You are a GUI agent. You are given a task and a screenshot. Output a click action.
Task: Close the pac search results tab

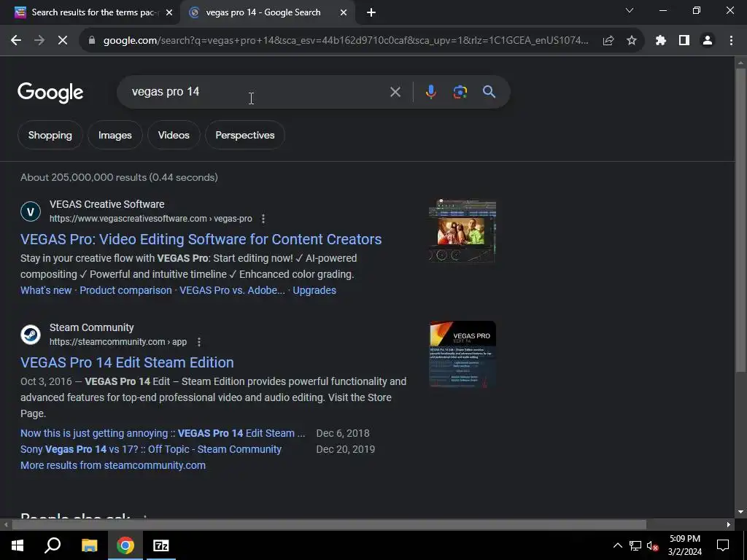pyautogui.click(x=169, y=13)
